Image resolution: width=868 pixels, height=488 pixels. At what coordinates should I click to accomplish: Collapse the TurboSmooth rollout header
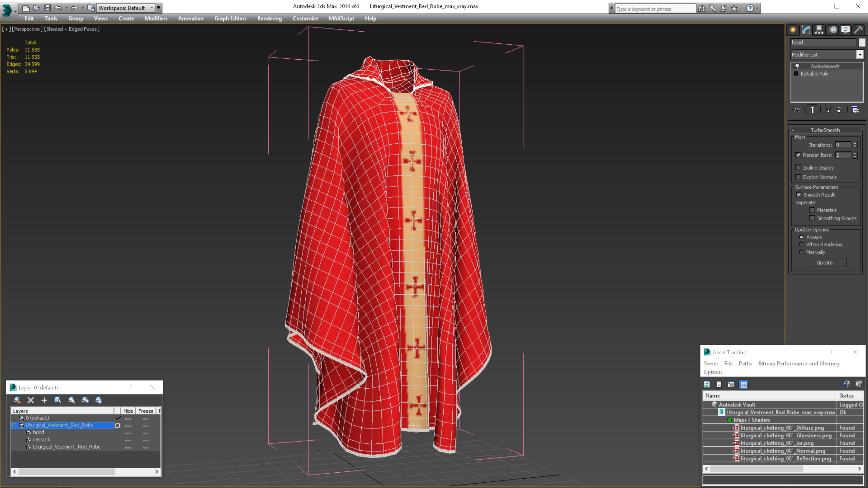(826, 130)
